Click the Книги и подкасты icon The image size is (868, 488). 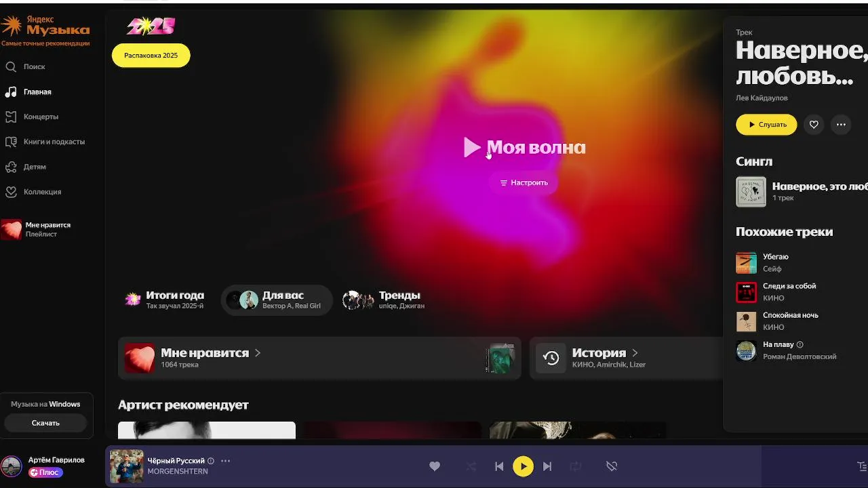tap(11, 142)
